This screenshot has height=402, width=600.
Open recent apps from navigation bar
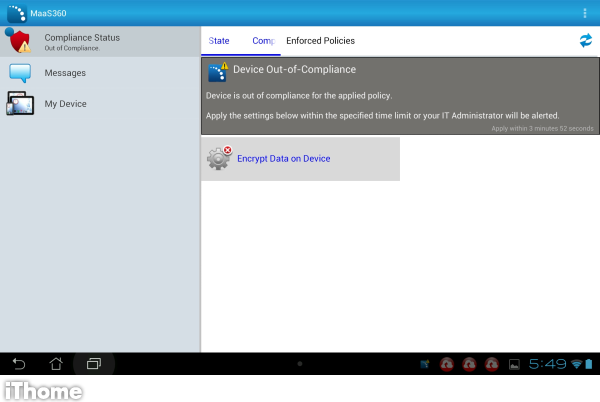tap(94, 363)
